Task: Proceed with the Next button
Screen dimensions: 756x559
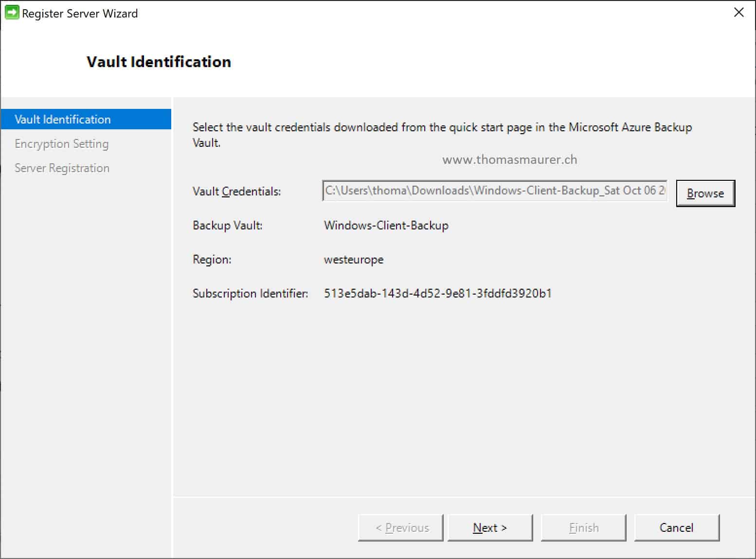Action: 490,527
